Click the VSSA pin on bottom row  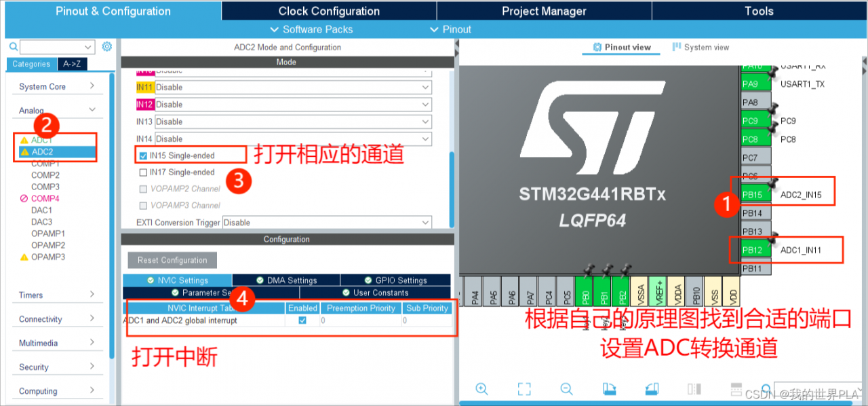640,291
